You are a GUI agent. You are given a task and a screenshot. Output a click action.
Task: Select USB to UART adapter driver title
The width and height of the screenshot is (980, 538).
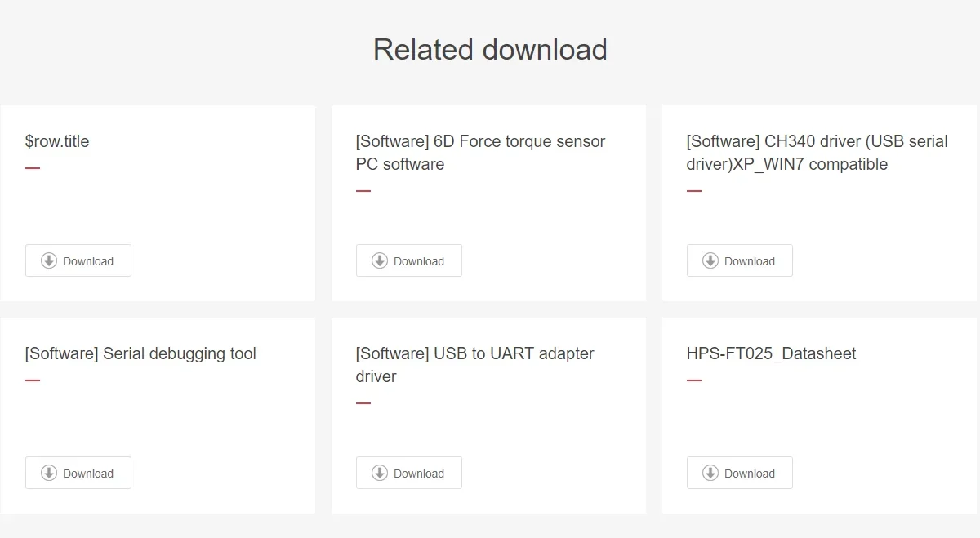click(474, 364)
